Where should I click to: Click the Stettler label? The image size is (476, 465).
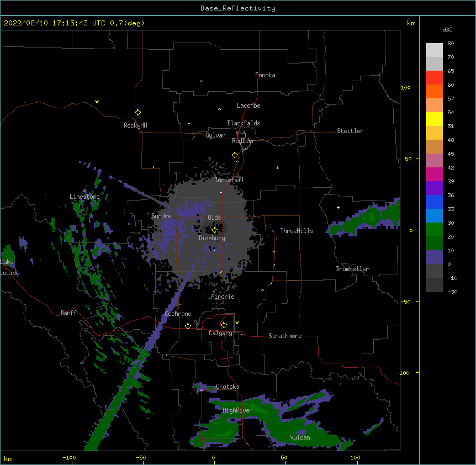click(350, 131)
